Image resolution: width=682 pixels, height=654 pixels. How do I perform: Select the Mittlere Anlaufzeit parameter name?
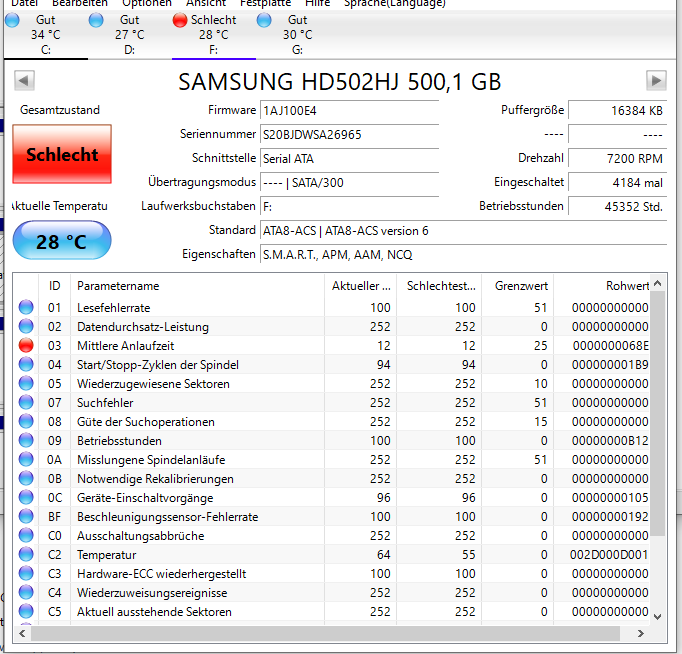click(x=125, y=346)
